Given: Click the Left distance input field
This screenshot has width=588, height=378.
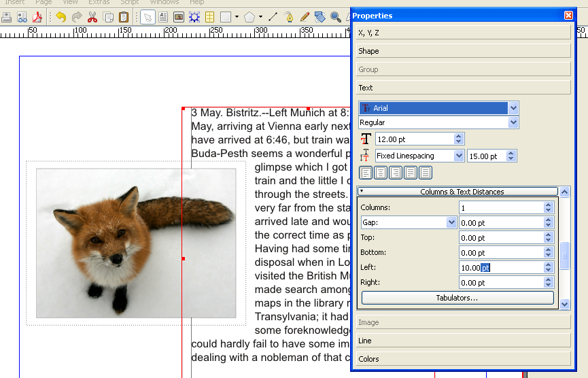Looking at the screenshot, I should (x=500, y=268).
